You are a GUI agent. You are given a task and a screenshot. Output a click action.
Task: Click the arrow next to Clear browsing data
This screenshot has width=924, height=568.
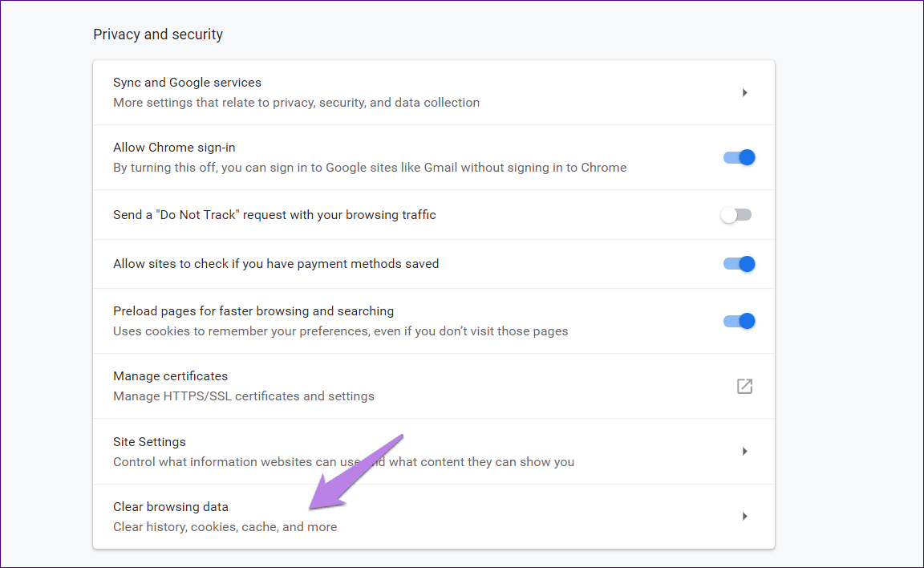click(745, 516)
